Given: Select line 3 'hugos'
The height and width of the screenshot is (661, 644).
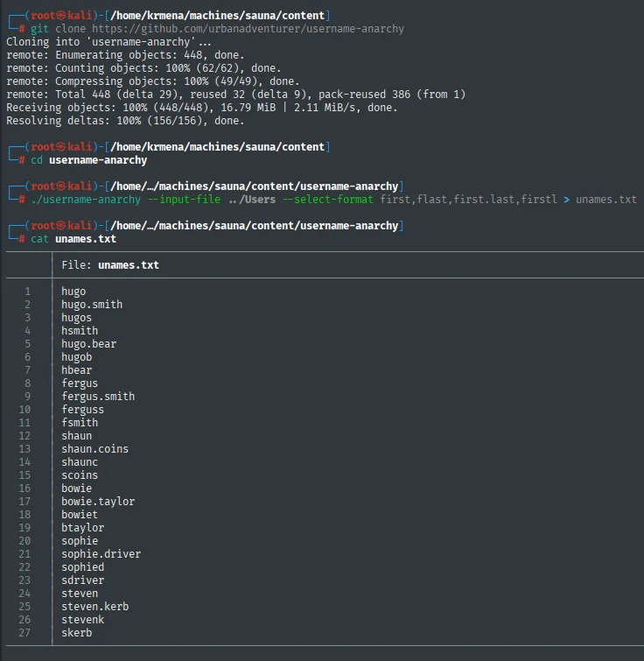Looking at the screenshot, I should (77, 318).
